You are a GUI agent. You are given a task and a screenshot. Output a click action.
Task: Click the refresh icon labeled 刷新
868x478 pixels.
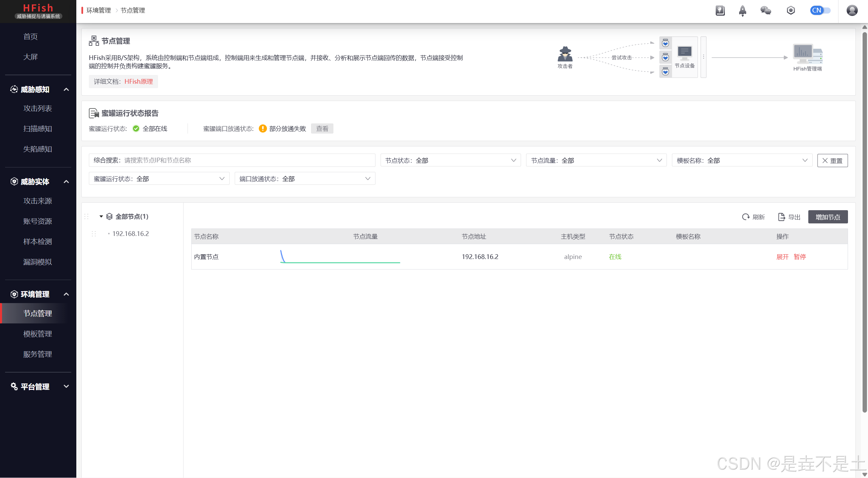[x=746, y=217]
